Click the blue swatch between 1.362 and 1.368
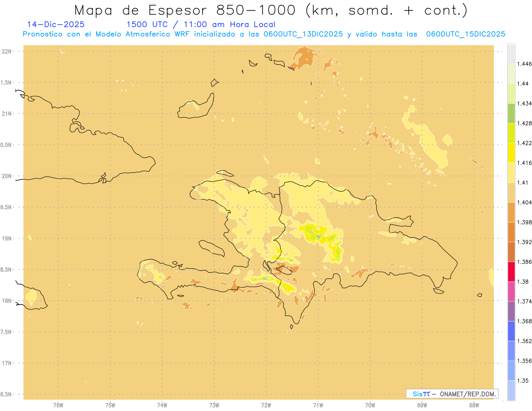Viewport: 532px width, 411px height. 511,331
